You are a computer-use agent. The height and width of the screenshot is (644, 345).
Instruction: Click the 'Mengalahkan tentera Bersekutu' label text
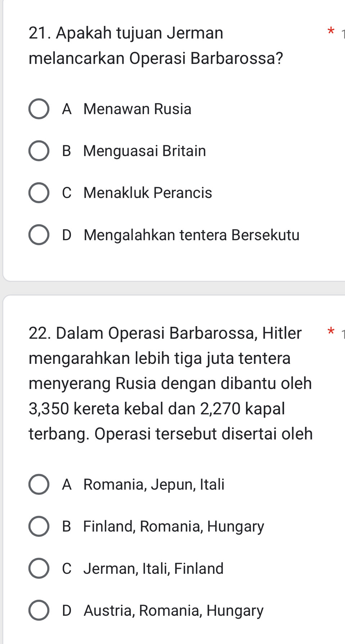(191, 235)
